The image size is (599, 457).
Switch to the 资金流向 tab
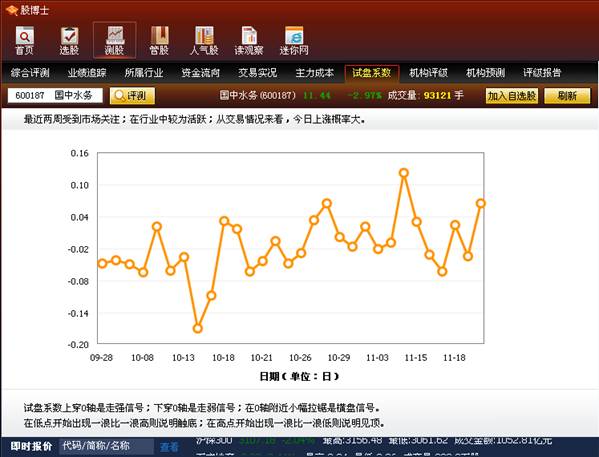point(201,73)
